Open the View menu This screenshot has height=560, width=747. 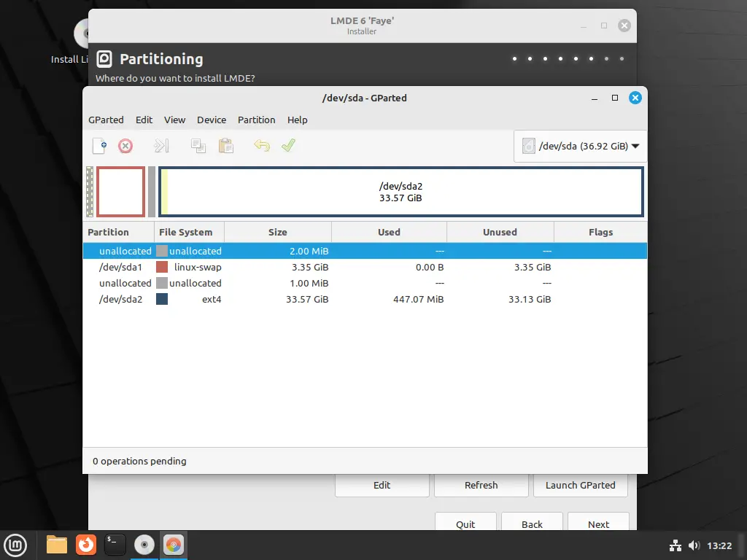point(175,120)
